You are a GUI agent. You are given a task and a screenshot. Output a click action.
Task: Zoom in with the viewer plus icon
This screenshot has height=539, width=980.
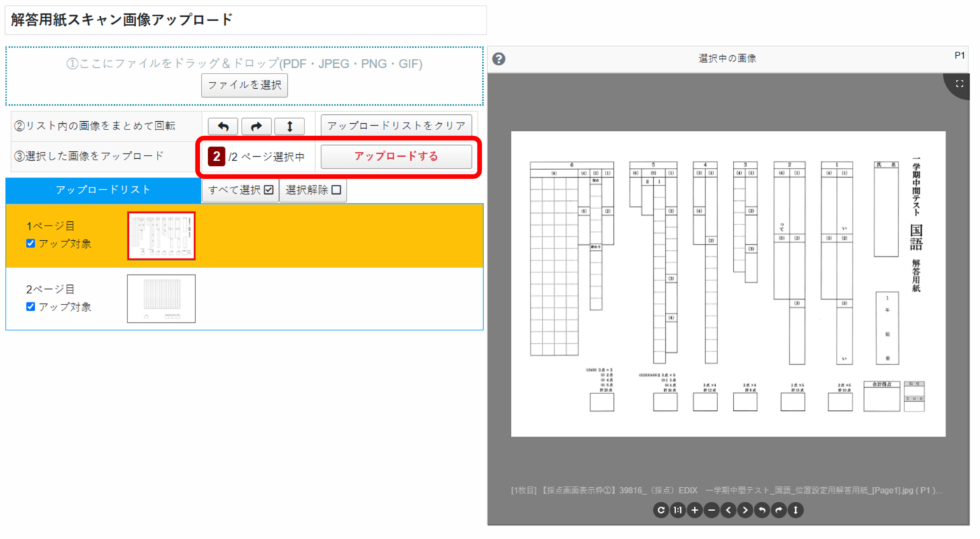[x=694, y=510]
